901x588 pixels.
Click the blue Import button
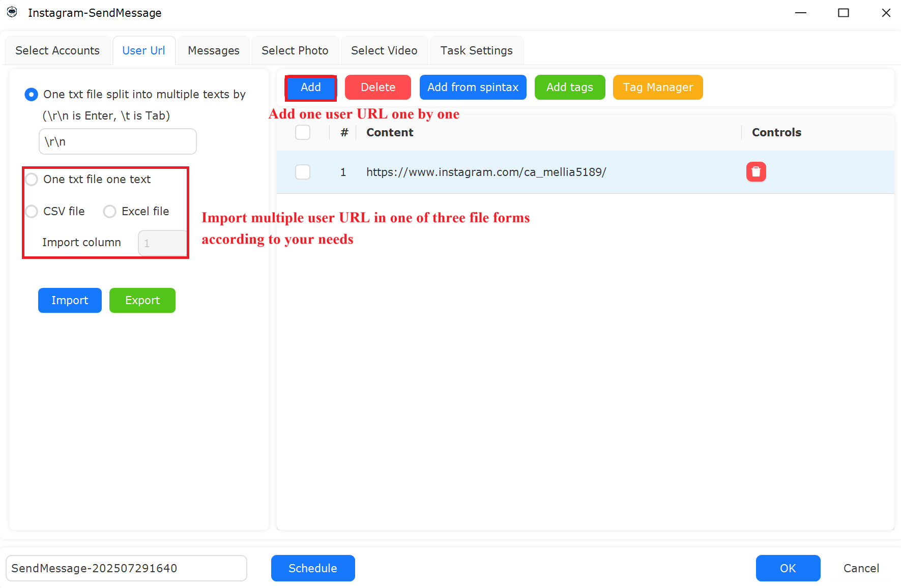click(70, 301)
